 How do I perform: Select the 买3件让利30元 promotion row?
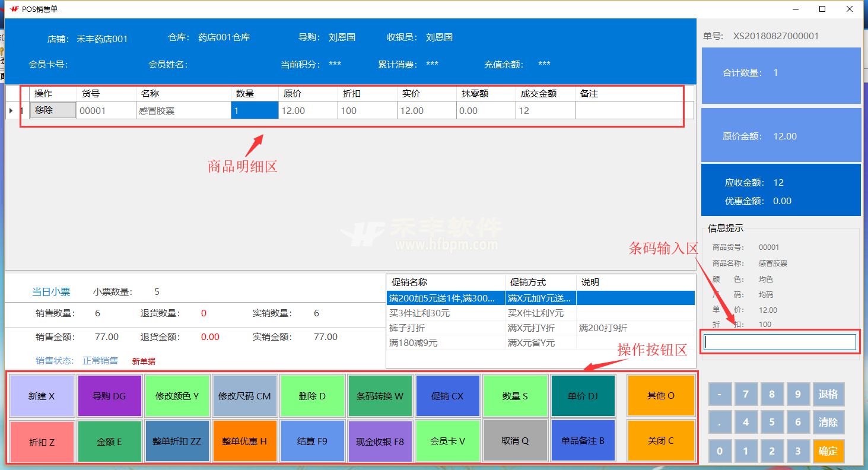(x=445, y=313)
